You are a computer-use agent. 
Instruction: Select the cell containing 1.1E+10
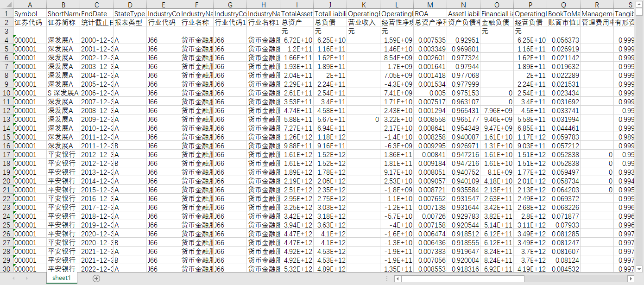pyautogui.click(x=397, y=198)
